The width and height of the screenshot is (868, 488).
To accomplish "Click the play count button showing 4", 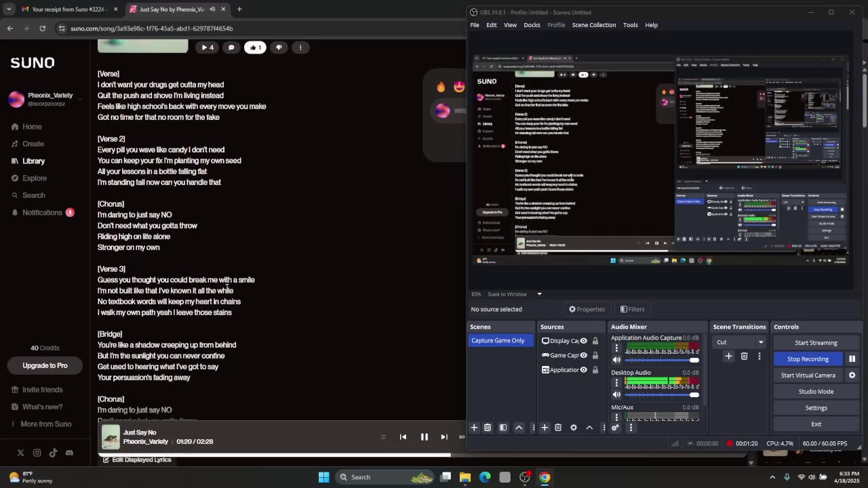I will (208, 47).
